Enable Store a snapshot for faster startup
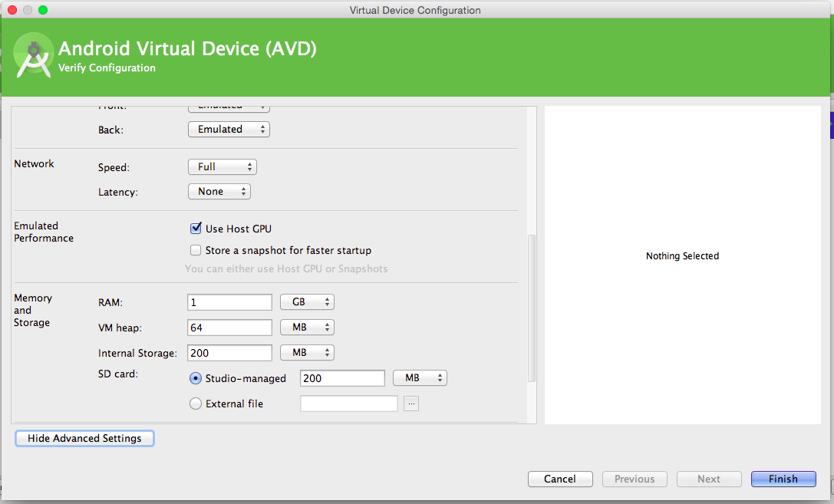The image size is (834, 504). (196, 250)
